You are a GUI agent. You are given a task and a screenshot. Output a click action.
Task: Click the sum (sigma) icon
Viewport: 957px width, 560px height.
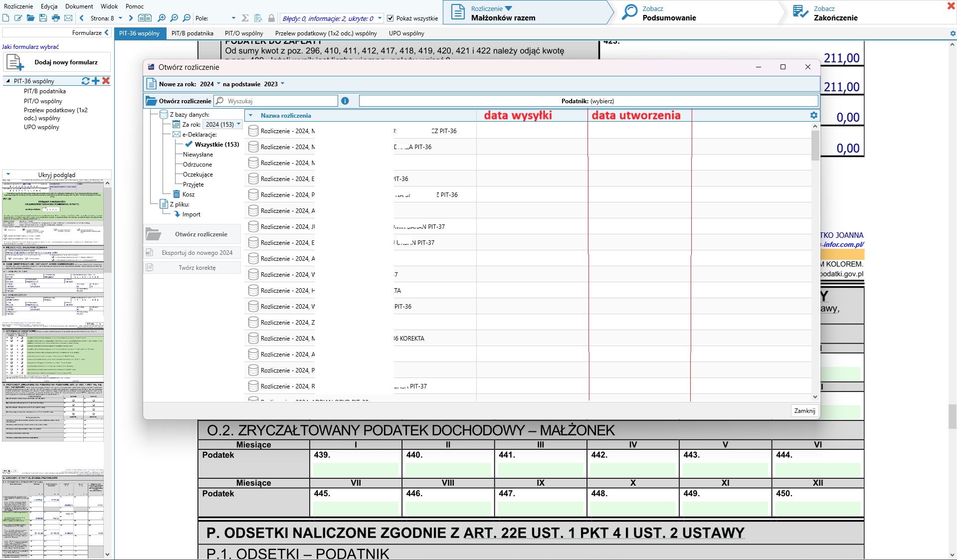(245, 18)
